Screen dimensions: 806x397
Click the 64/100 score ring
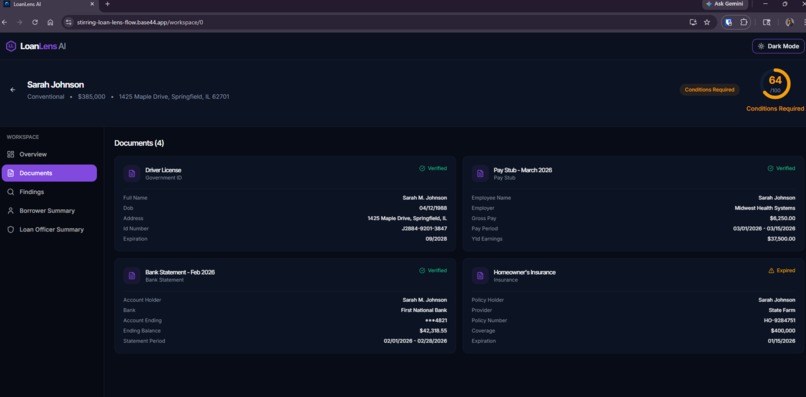pos(775,83)
